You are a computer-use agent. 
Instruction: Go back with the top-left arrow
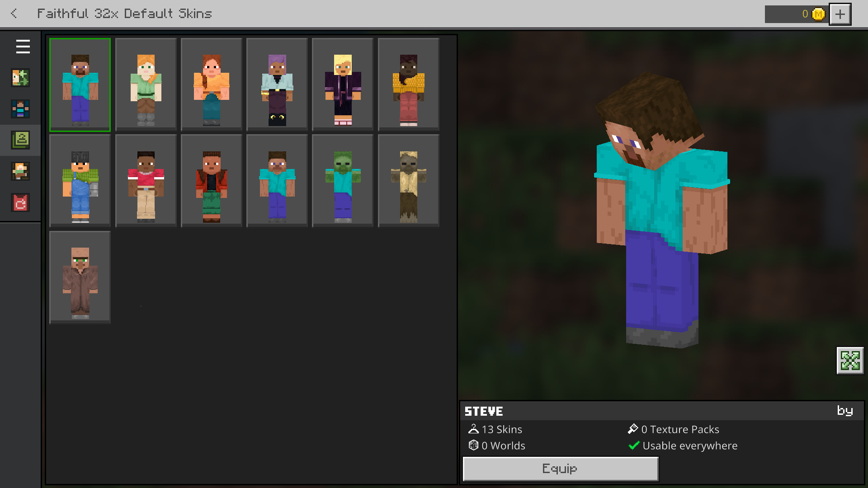click(14, 14)
